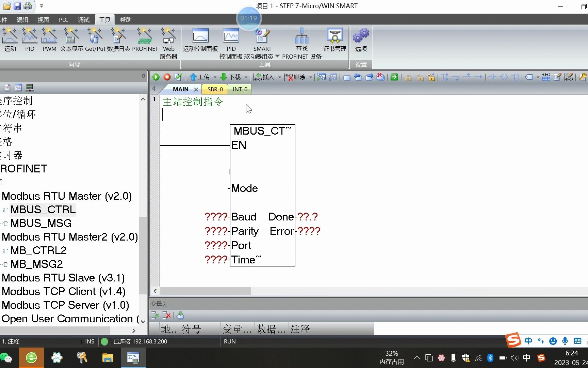Click the horizontal scrollbar of ladder editor
The height and width of the screenshot is (368, 588).
coord(205,291)
